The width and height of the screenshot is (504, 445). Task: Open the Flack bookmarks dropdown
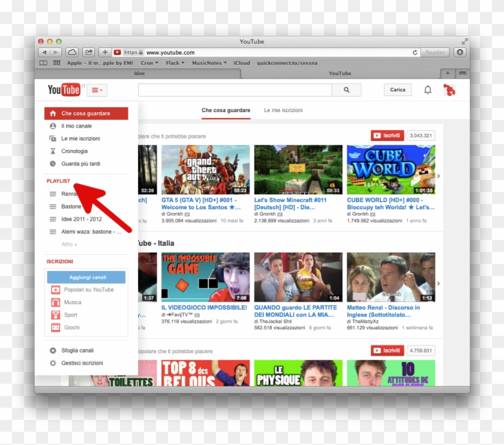(174, 62)
